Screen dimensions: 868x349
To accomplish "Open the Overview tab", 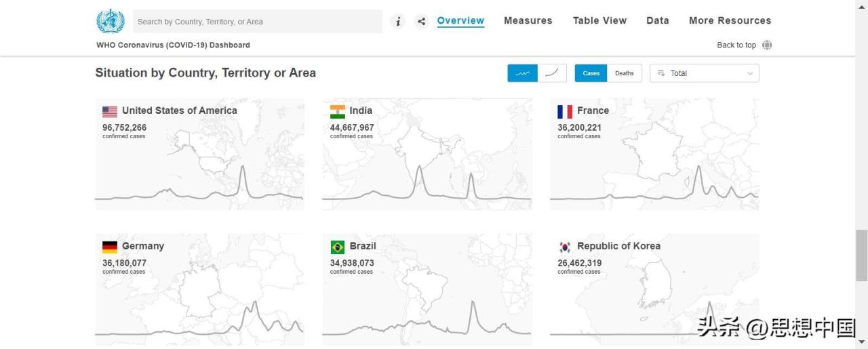I will [460, 20].
